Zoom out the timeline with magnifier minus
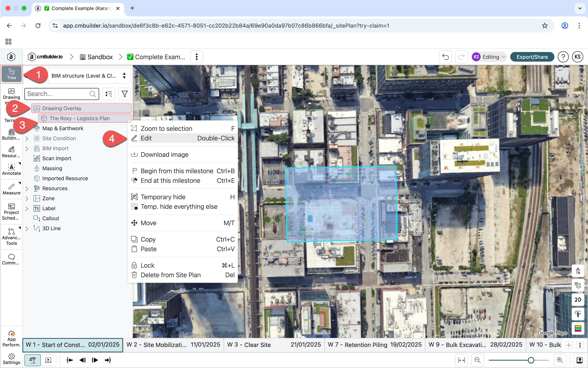The height and width of the screenshot is (368, 588). click(477, 360)
